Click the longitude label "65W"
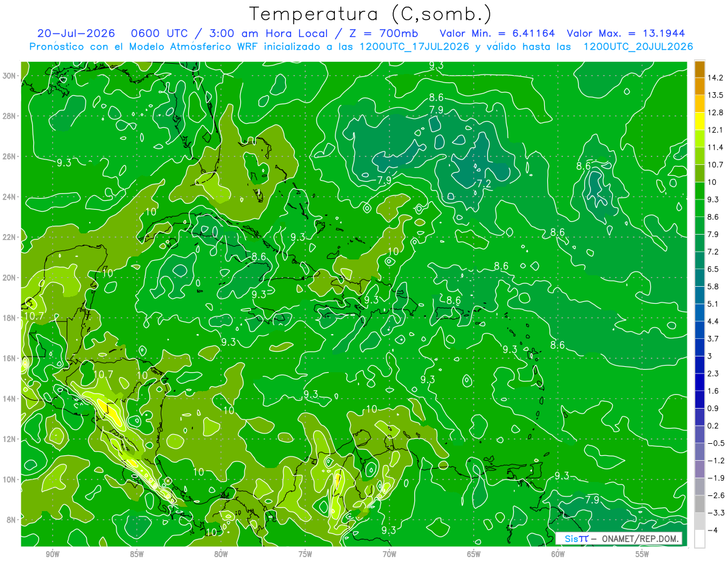Viewport: 728px width, 562px height. 474,554
